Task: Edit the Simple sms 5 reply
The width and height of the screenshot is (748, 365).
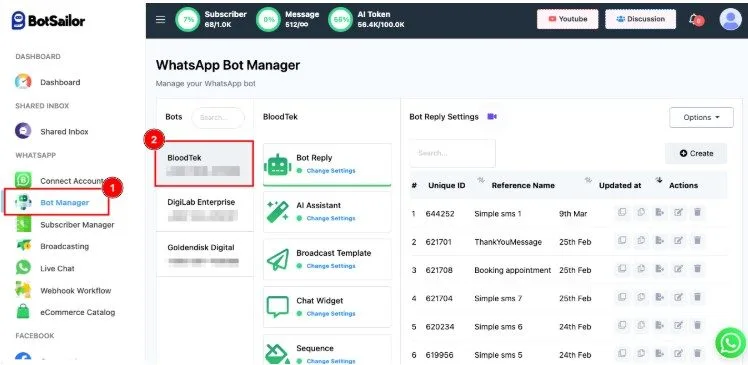Action: pos(678,353)
